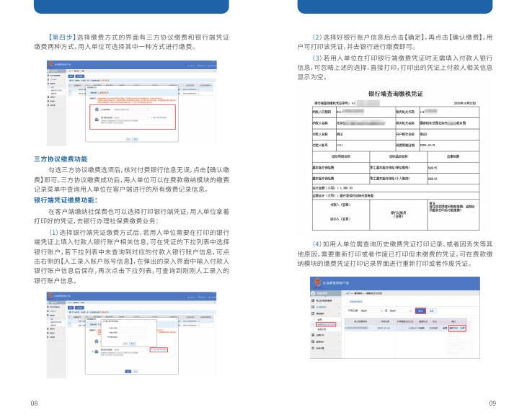
Task: Select the heading 三方协议缴费功能
Action: point(61,158)
